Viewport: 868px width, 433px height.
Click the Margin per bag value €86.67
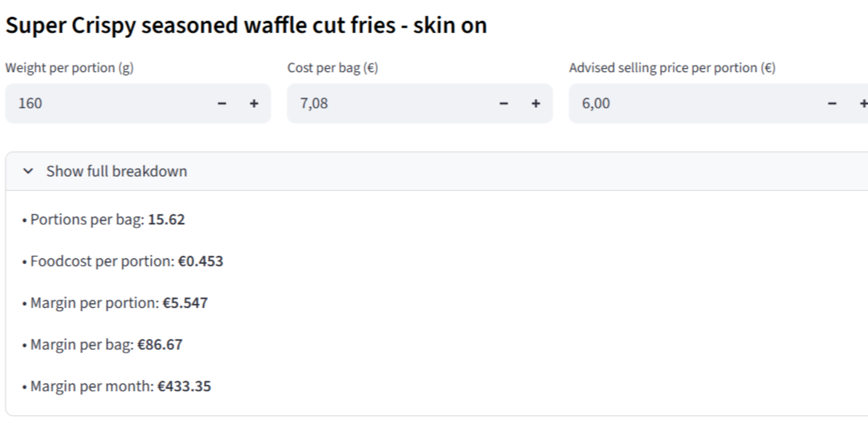pyautogui.click(x=160, y=345)
